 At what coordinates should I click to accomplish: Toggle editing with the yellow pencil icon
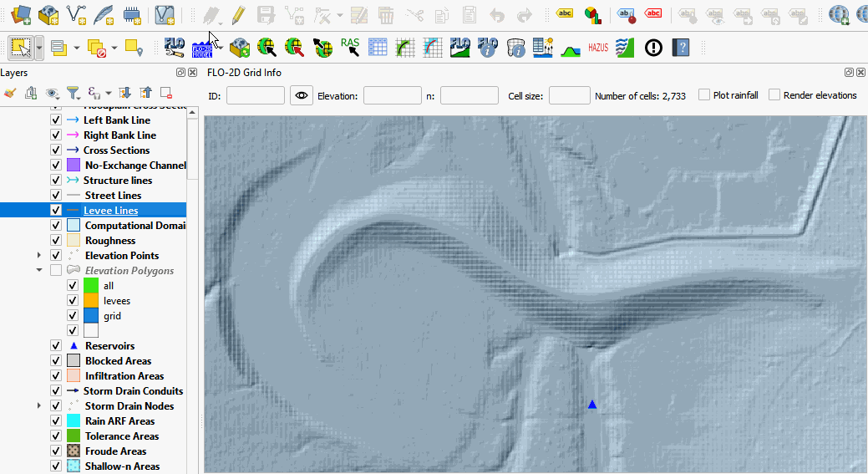pyautogui.click(x=238, y=15)
